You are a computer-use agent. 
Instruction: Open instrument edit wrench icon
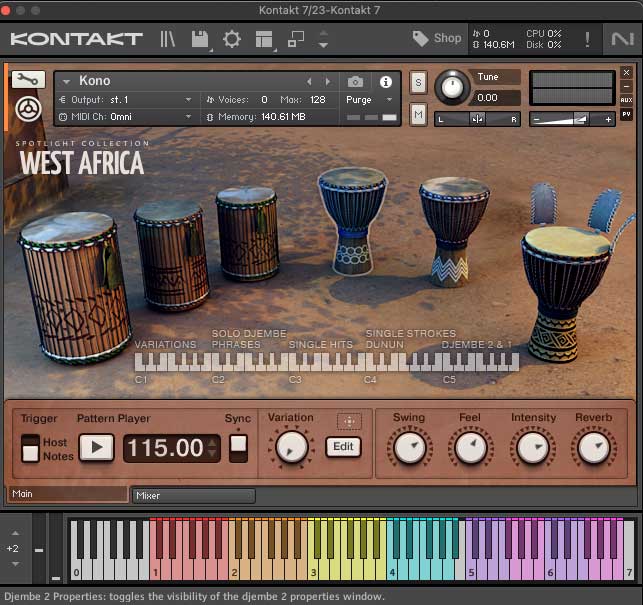[28, 79]
